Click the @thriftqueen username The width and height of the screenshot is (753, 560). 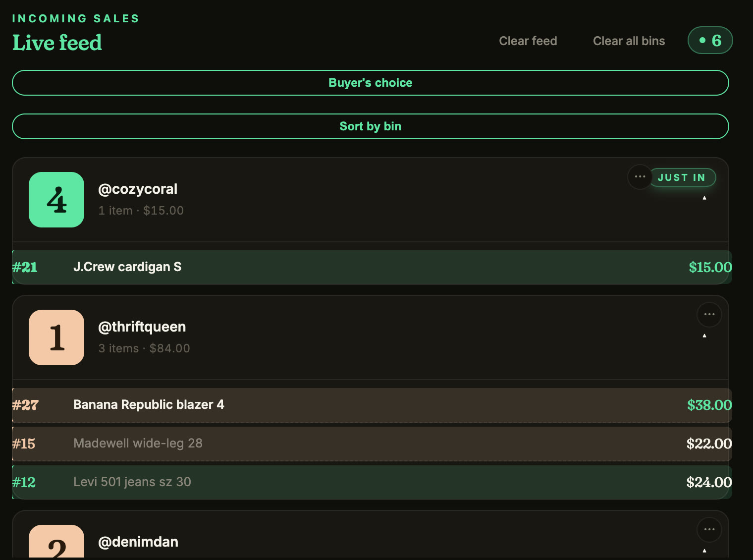pyautogui.click(x=142, y=327)
